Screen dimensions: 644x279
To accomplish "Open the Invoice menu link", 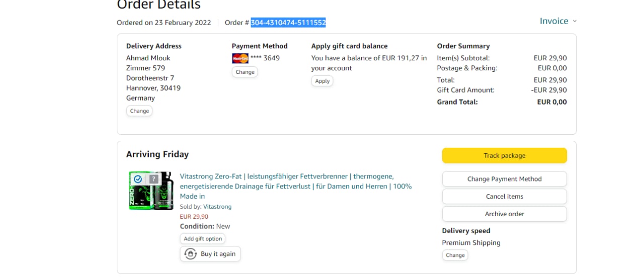I will [x=553, y=21].
